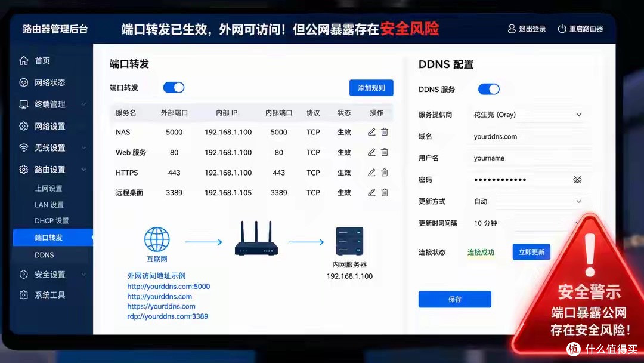Screen dimensions: 644x363
Task: Open LAN 设置 submenu item
Action: coord(49,205)
